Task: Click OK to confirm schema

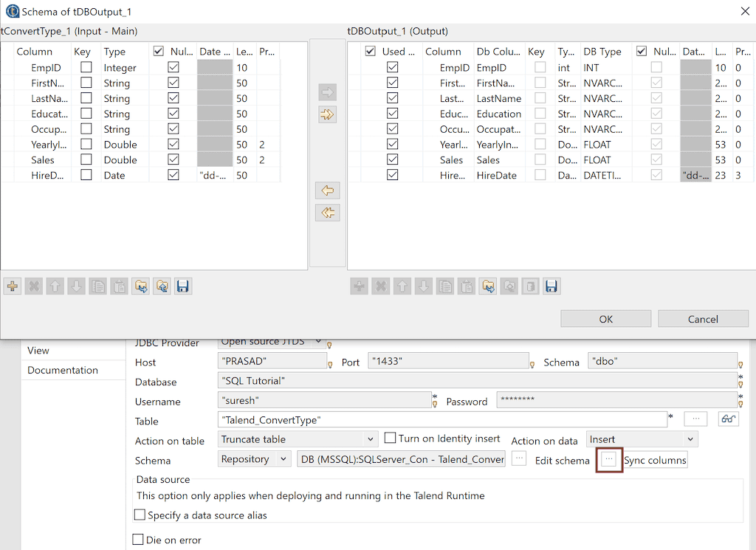Action: click(605, 319)
